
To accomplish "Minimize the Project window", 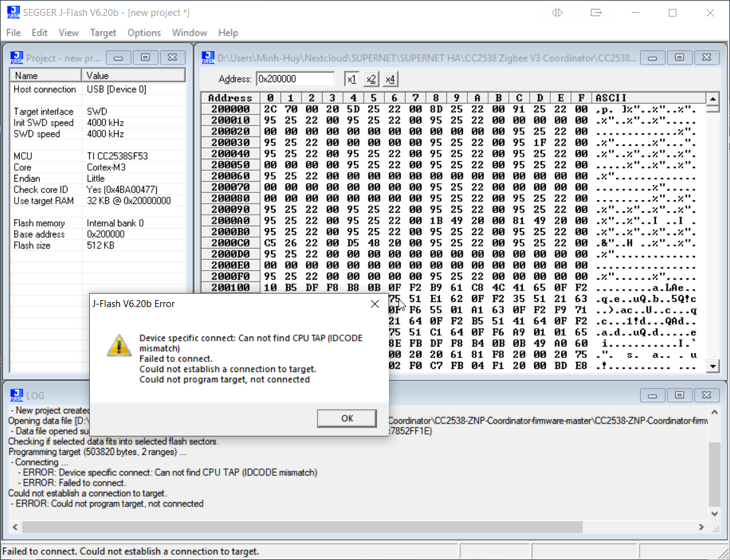I will [118, 58].
